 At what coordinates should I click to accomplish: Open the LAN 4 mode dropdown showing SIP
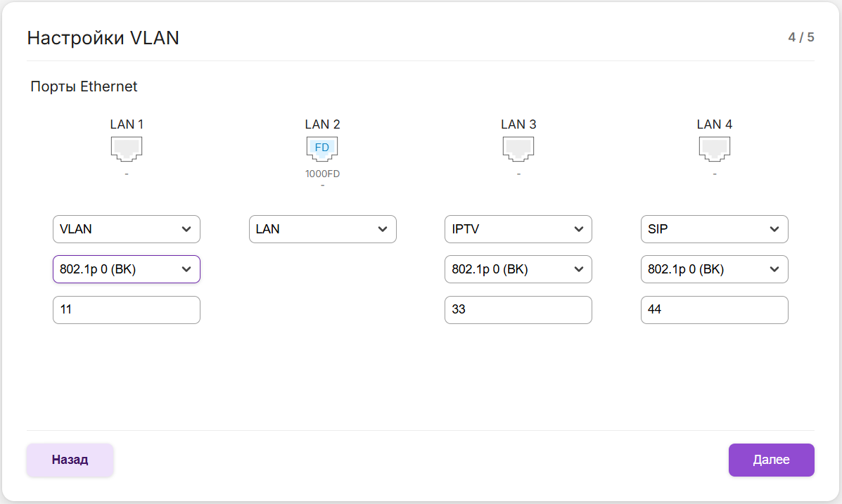[714, 229]
